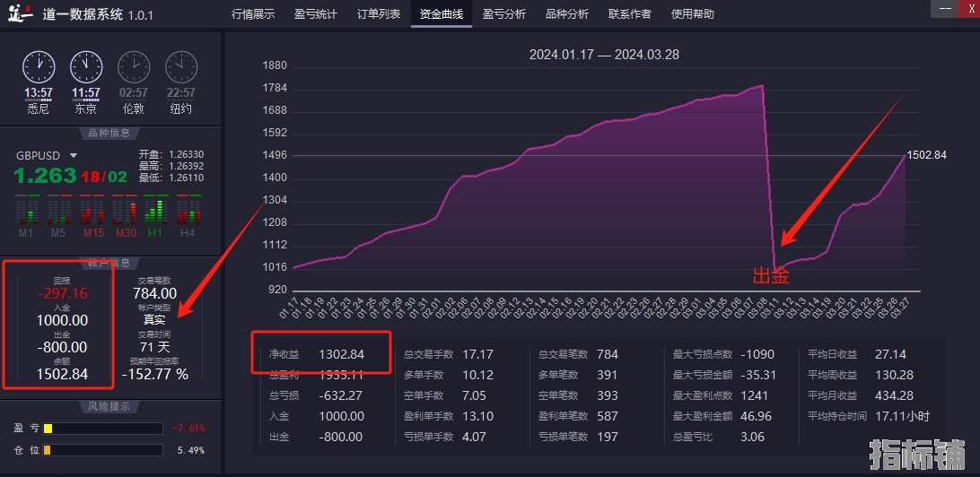Click the New York (纽约) clock icon
This screenshot has width=980, height=477.
coord(181,67)
